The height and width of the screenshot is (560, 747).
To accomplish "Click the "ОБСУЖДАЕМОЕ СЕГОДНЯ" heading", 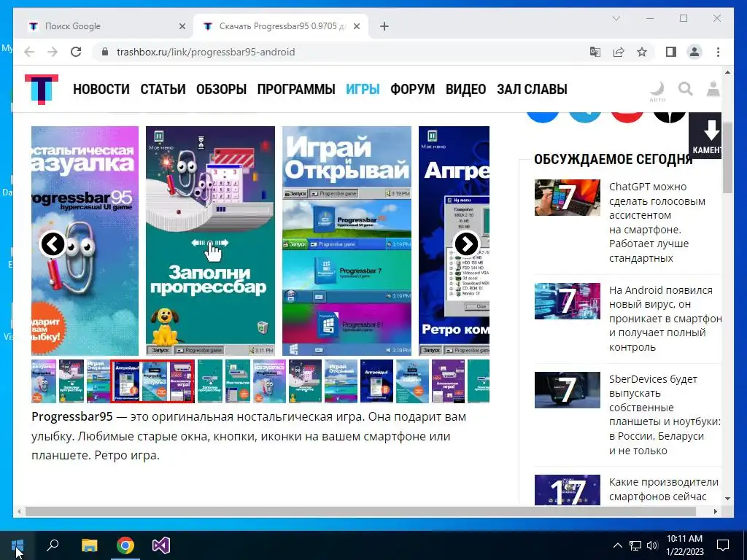I will [x=613, y=159].
